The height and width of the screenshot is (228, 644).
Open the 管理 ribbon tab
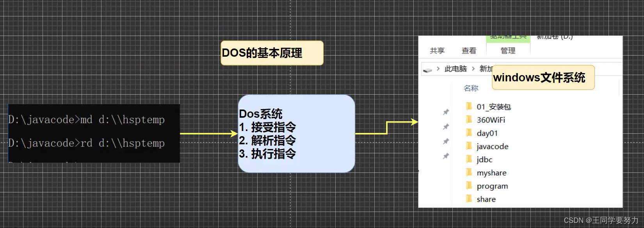click(x=508, y=50)
